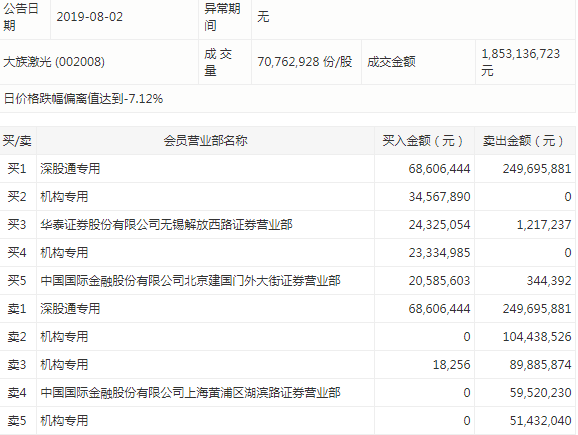Image resolution: width=578 pixels, height=435 pixels.
Task: Click the 日价格跌幅偏离值达到-7.12% description
Action: pyautogui.click(x=83, y=98)
